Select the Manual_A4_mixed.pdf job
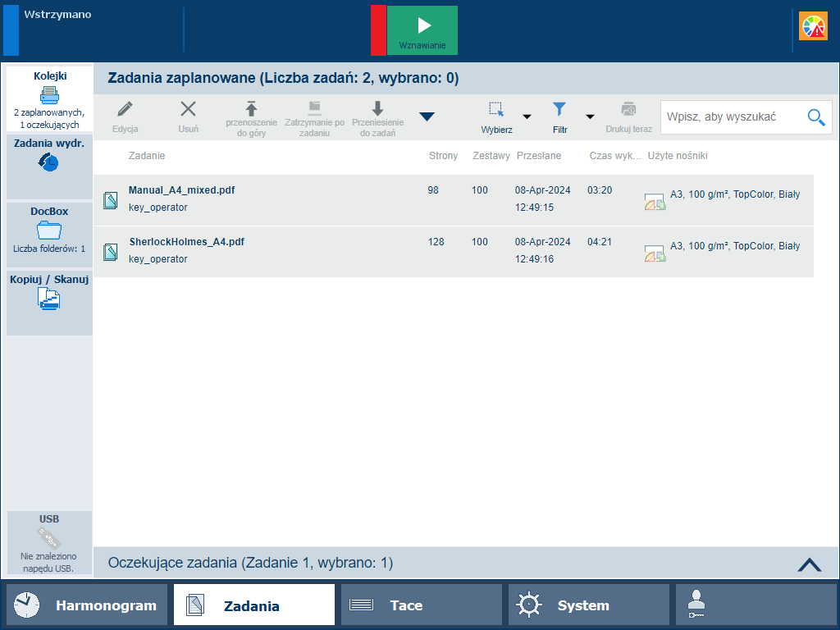Image resolution: width=840 pixels, height=630 pixels. (453, 200)
